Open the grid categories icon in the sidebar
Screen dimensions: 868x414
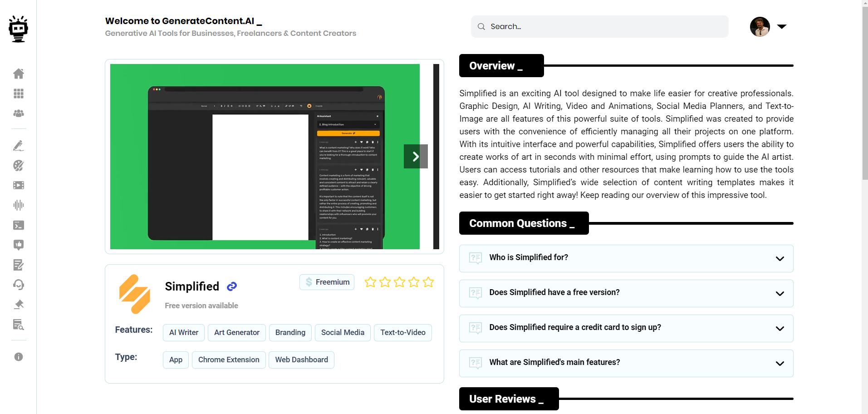19,94
